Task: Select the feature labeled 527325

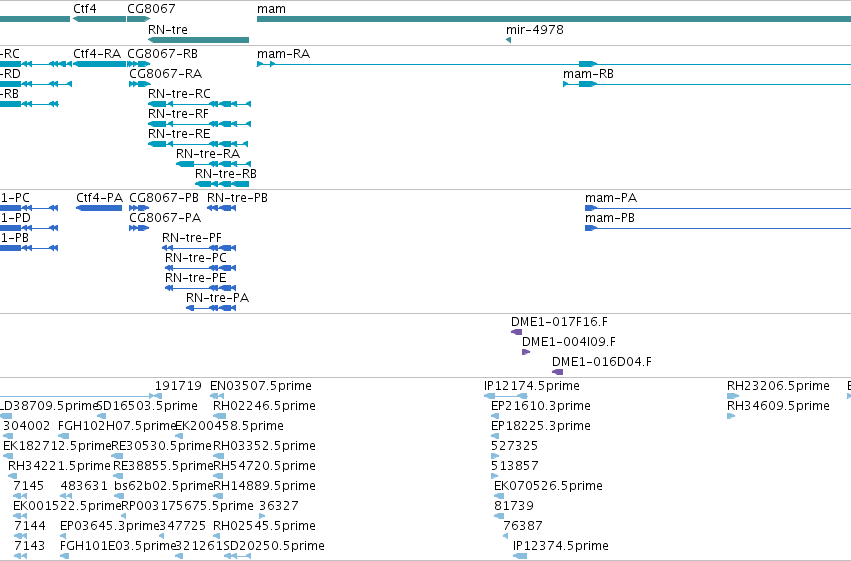Action: (494, 456)
